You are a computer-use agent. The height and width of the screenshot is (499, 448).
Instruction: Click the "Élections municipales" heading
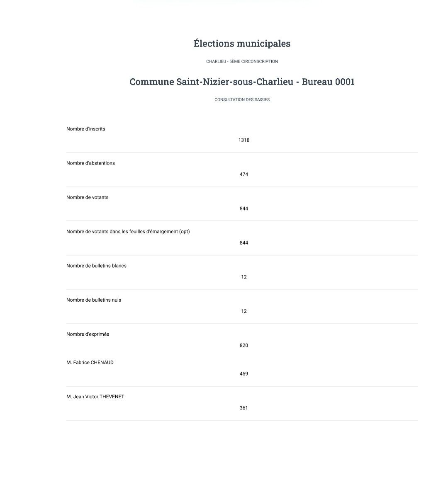pos(242,44)
